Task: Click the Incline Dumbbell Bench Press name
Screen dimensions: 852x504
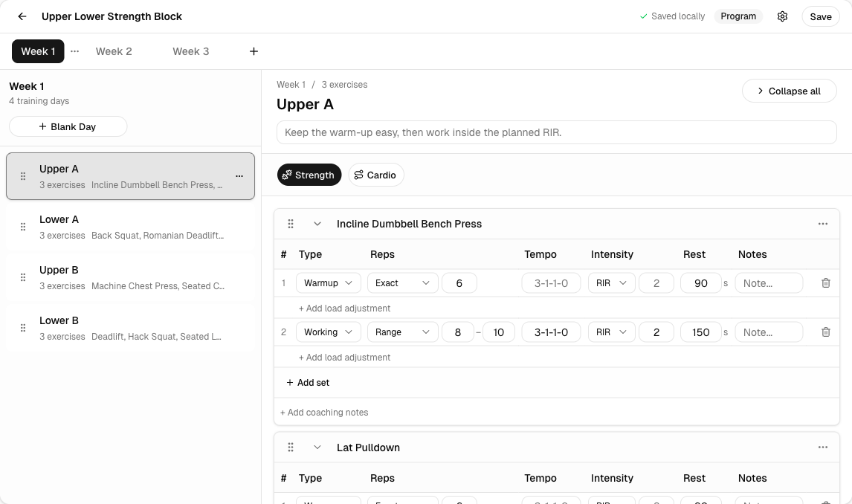Action: click(409, 224)
